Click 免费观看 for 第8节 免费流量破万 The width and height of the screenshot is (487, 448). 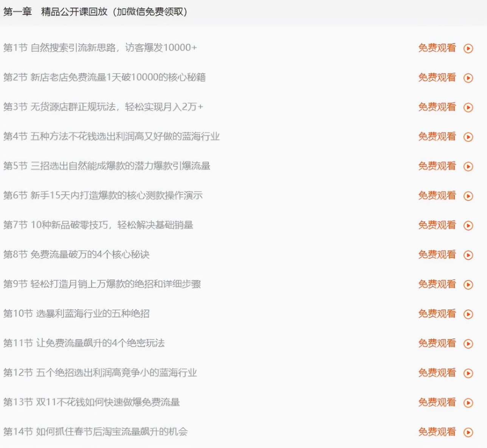(437, 254)
